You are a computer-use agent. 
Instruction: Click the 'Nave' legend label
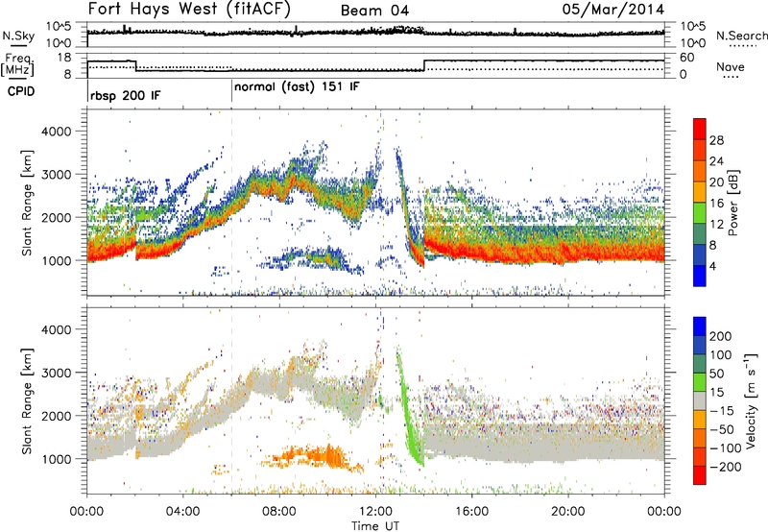click(x=731, y=66)
